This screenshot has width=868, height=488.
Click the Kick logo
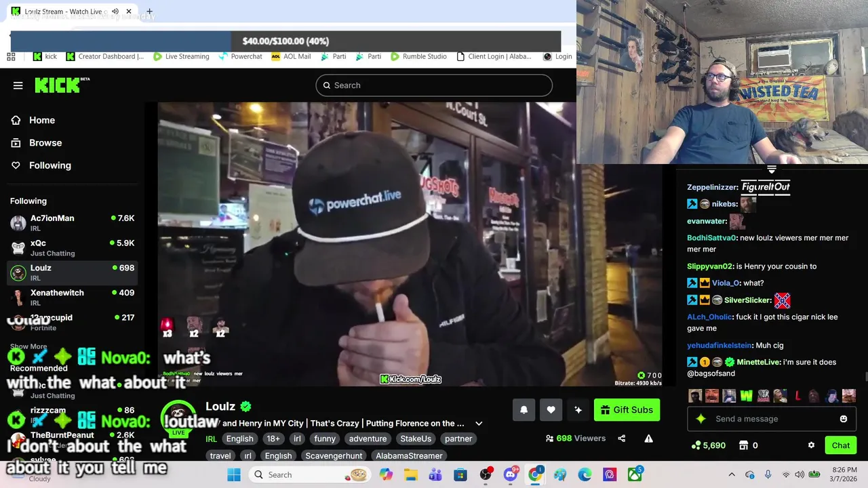(62, 85)
